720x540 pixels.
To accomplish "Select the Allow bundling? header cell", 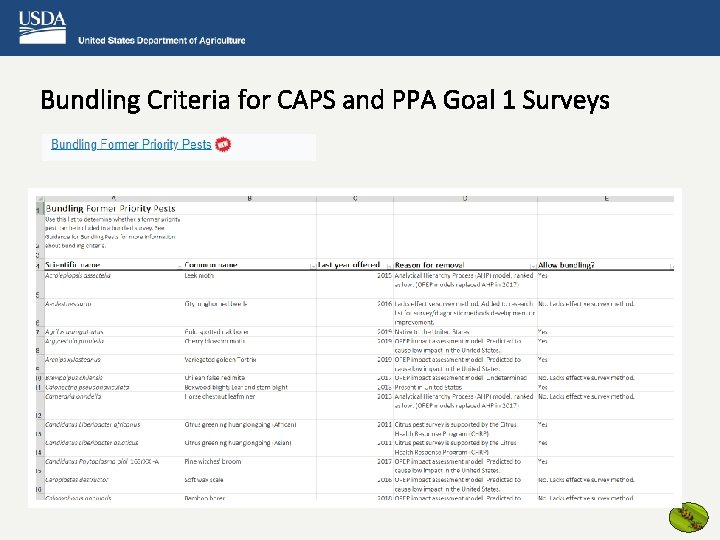I will (x=606, y=265).
